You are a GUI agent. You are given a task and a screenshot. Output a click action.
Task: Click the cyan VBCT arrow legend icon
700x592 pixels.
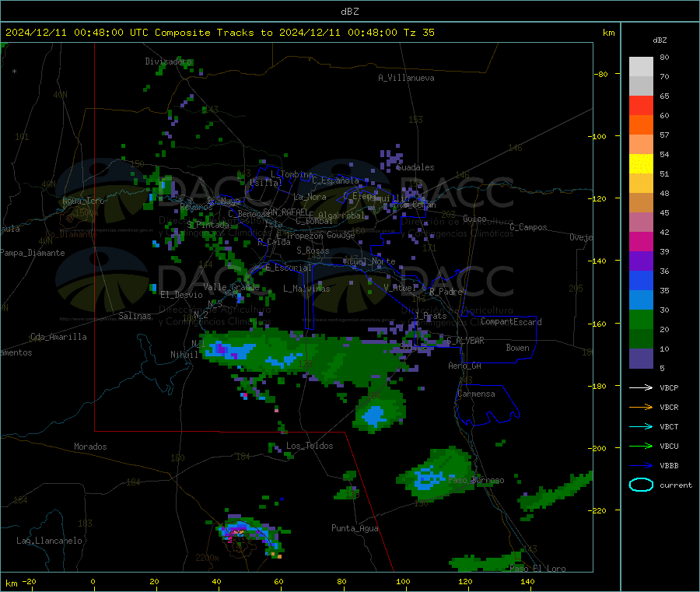click(x=641, y=426)
